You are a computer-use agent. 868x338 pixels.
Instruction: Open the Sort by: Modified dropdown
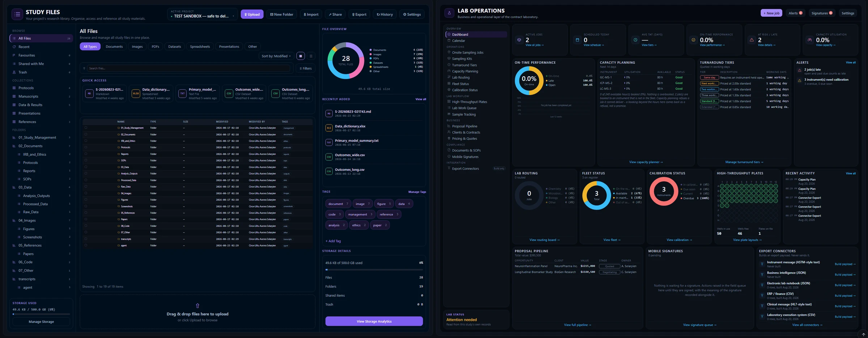click(276, 56)
